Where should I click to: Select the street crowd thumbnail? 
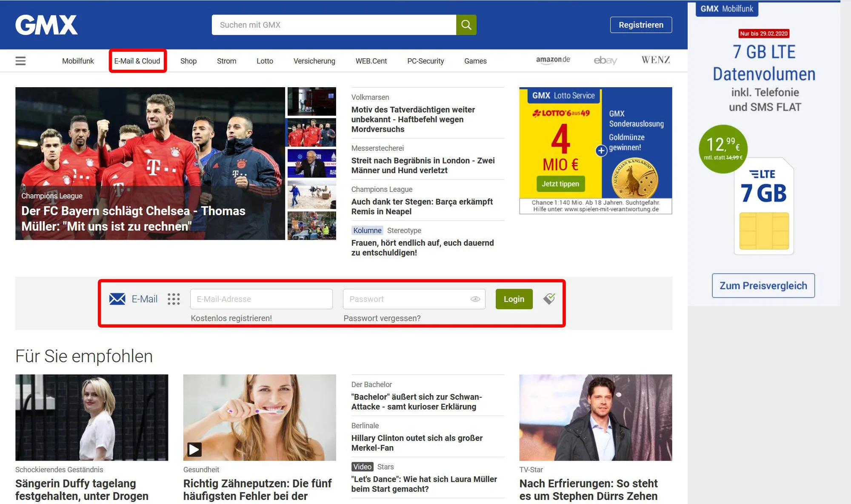point(312,226)
